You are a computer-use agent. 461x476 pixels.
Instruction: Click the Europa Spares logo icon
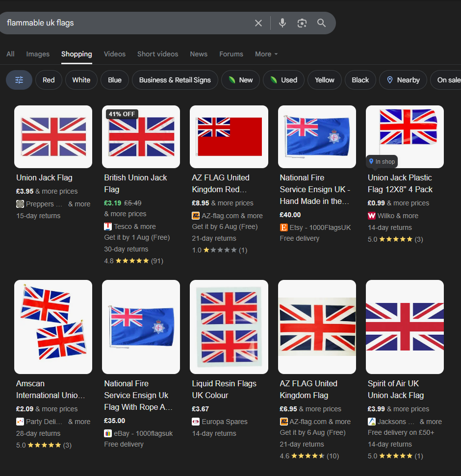(x=196, y=422)
